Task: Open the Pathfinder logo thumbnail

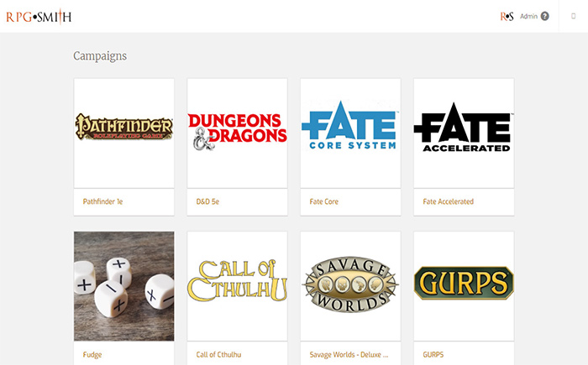Action: (x=124, y=133)
